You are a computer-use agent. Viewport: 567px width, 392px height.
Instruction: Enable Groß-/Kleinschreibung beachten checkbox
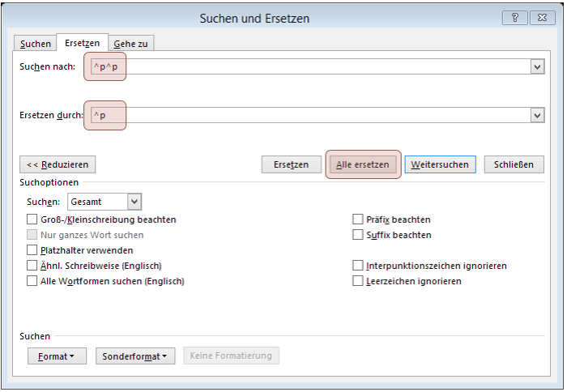[x=32, y=219]
